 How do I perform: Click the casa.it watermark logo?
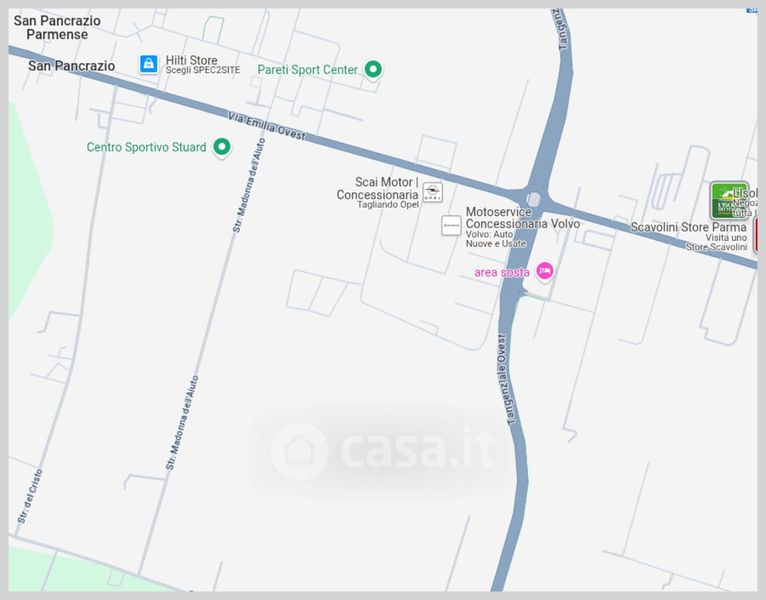pyautogui.click(x=382, y=450)
